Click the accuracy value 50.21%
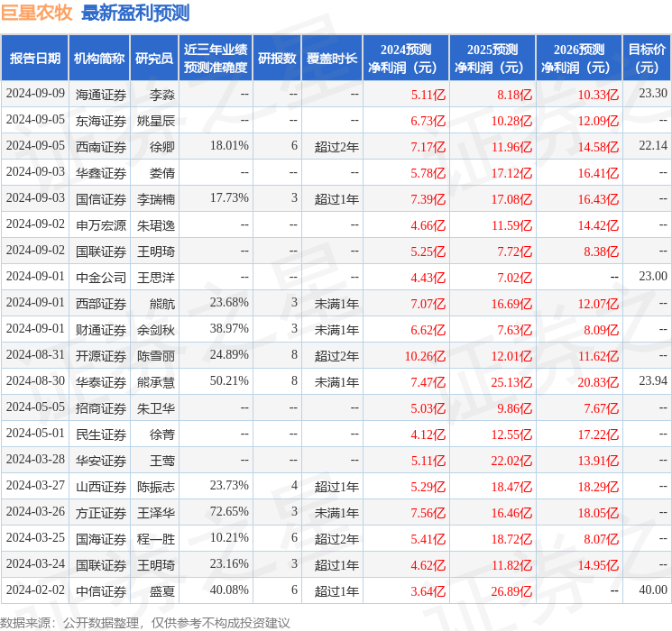The height and width of the screenshot is (631, 672). click(x=229, y=380)
